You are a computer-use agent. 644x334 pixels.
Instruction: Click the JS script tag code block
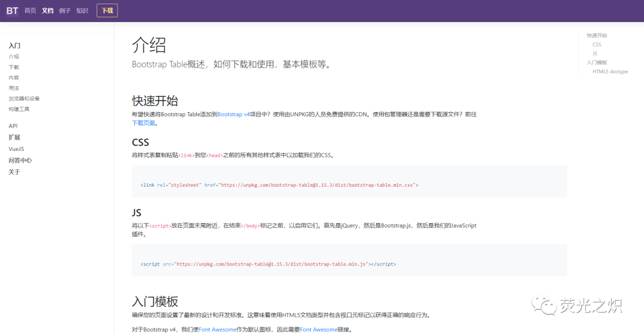tap(349, 261)
